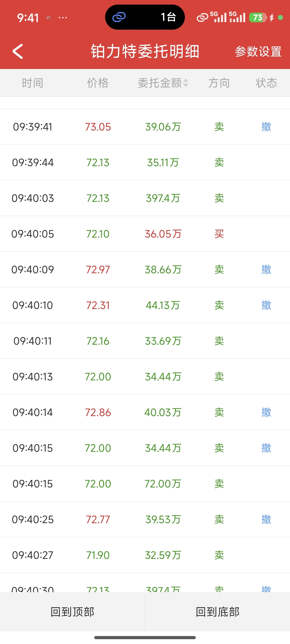The width and height of the screenshot is (290, 644).
Task: Tap the 72.00万 order amount row
Action: (x=163, y=484)
